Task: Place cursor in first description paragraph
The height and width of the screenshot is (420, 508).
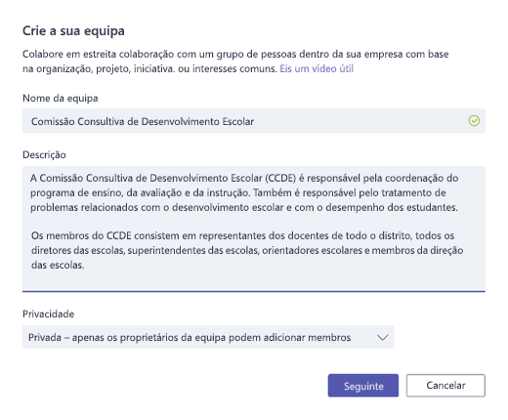Action: pyautogui.click(x=244, y=192)
